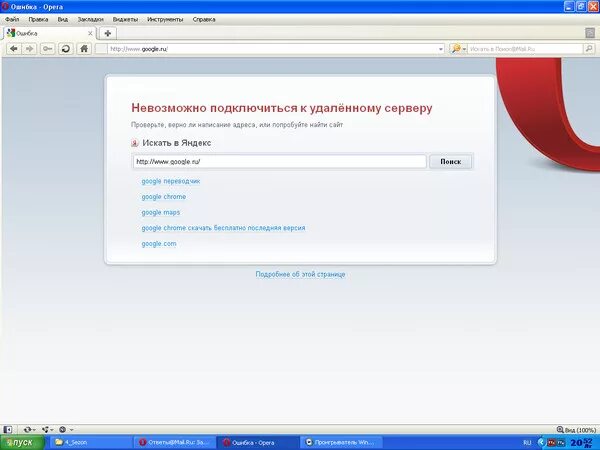The height and width of the screenshot is (450, 600).
Task: Go to the Home page button
Action: click(84, 49)
